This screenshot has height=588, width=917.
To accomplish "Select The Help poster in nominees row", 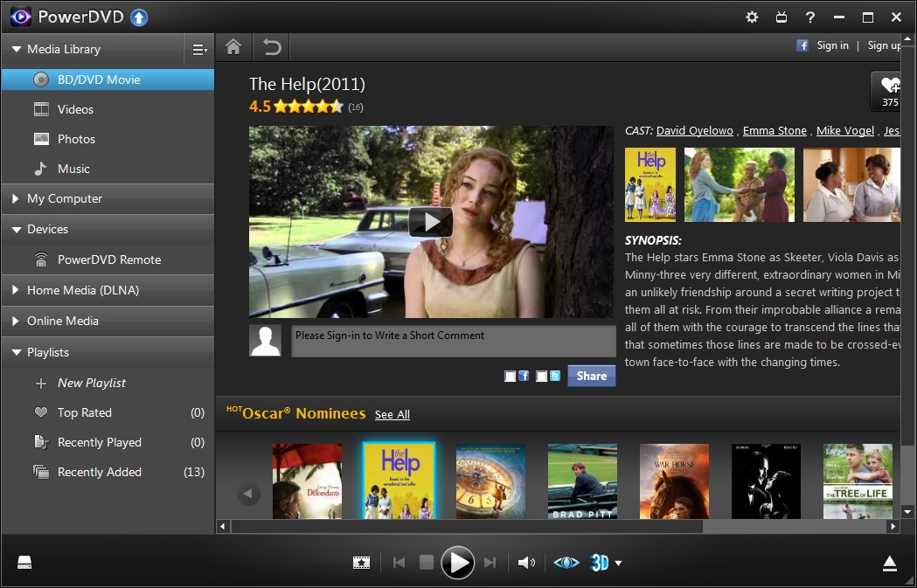I will click(x=399, y=481).
